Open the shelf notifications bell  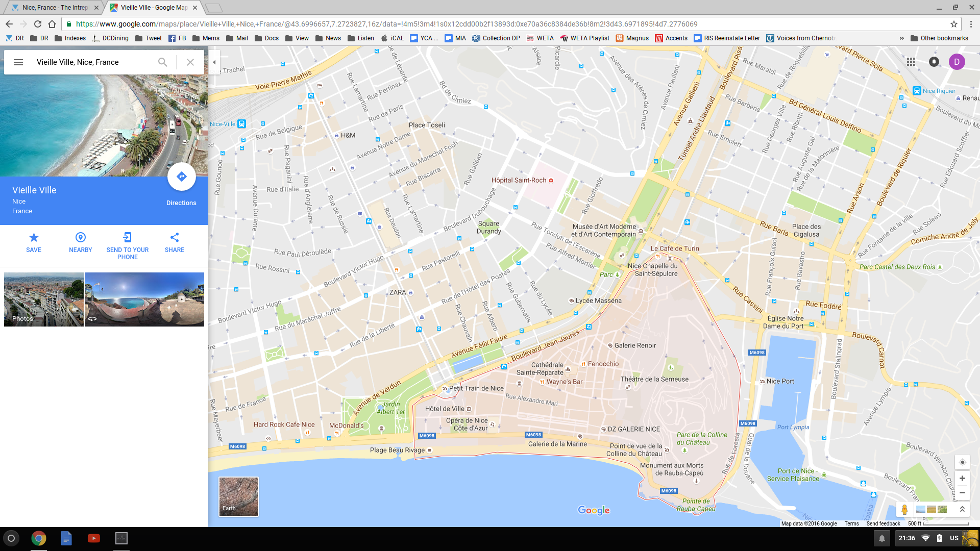pyautogui.click(x=882, y=538)
